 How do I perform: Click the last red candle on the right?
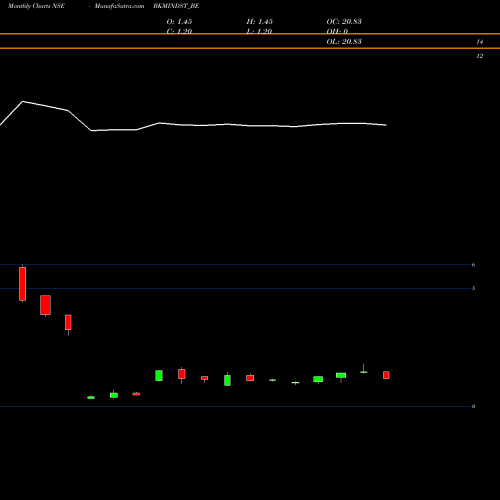[386, 375]
